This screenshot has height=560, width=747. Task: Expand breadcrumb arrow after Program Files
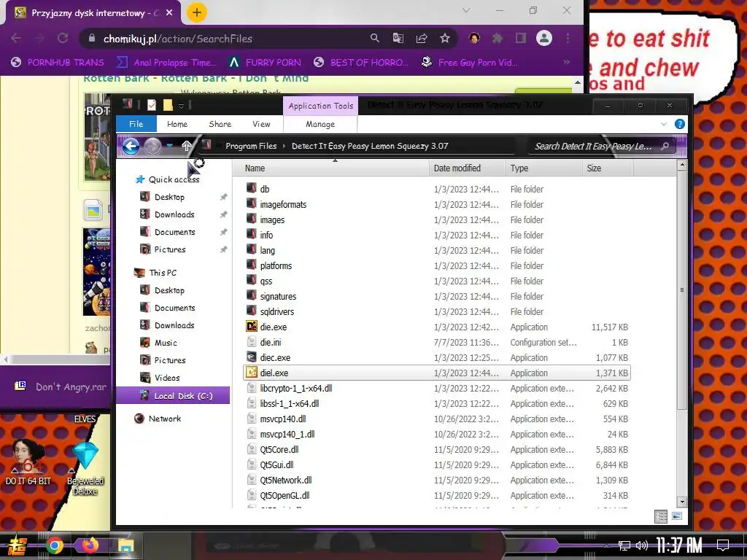click(x=284, y=146)
